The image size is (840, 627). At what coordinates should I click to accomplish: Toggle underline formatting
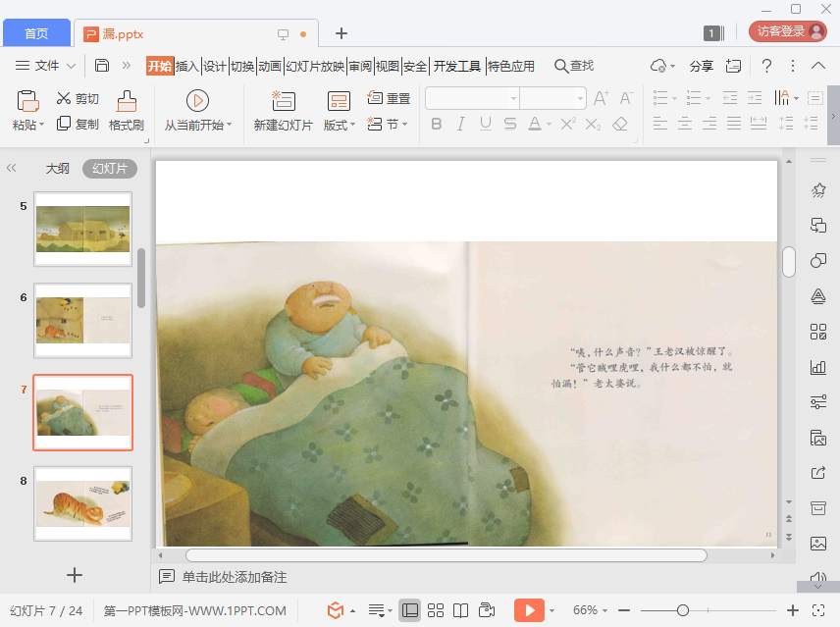click(x=486, y=125)
